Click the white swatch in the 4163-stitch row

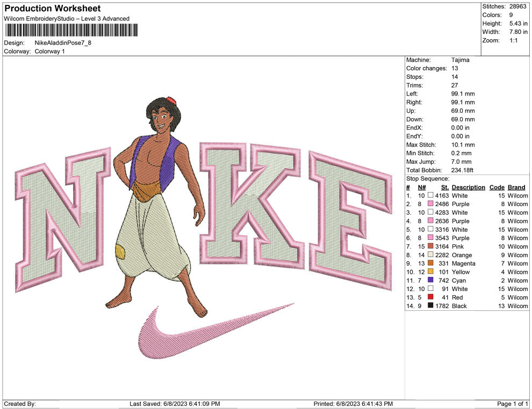click(x=430, y=195)
